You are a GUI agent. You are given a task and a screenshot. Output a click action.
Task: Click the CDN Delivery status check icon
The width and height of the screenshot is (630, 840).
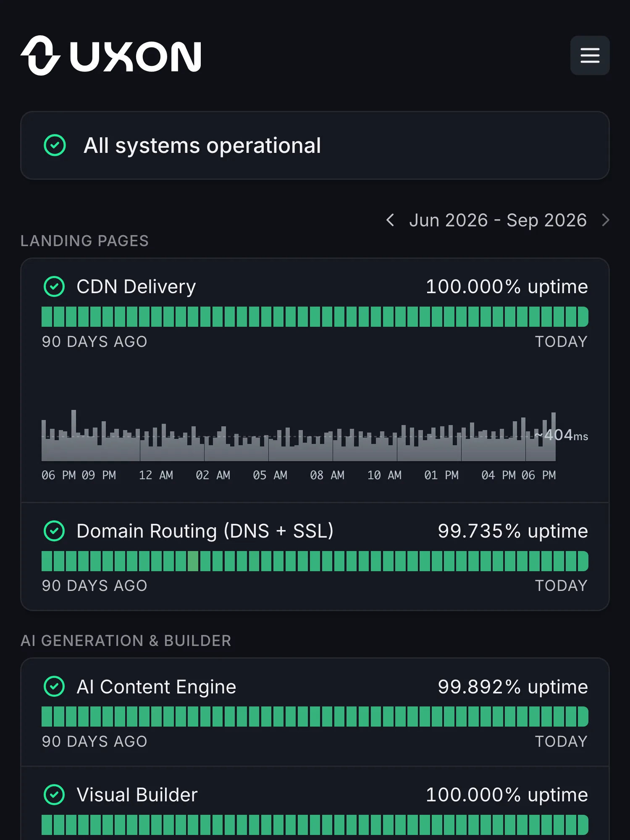tap(54, 286)
